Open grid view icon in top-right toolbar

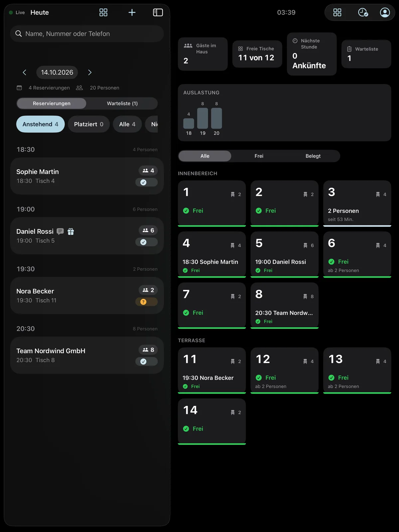(337, 13)
